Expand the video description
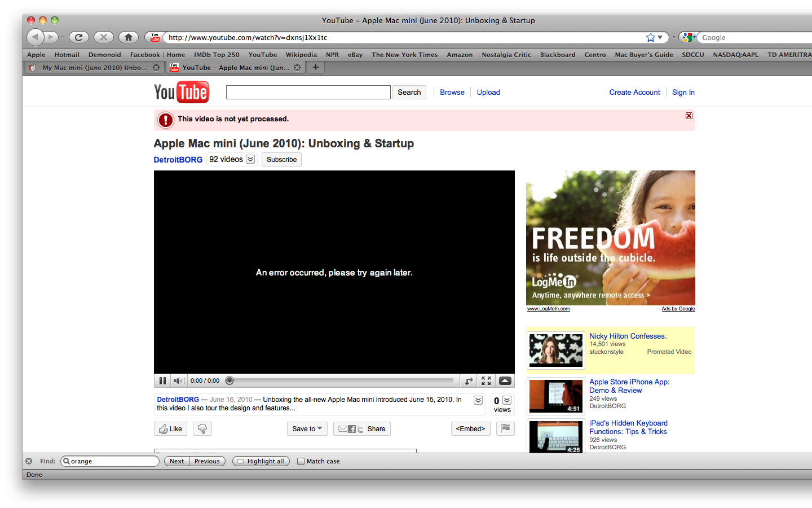The height and width of the screenshot is (508, 812). pos(478,400)
